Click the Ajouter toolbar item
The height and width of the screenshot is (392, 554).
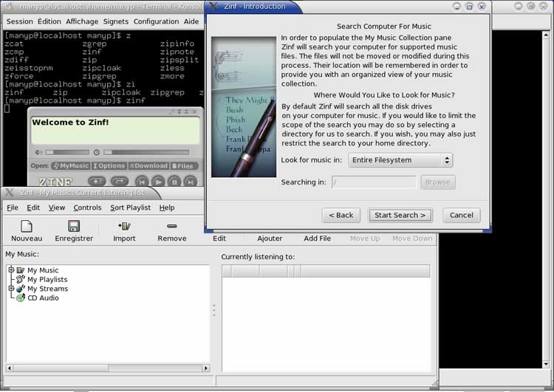[x=270, y=238]
